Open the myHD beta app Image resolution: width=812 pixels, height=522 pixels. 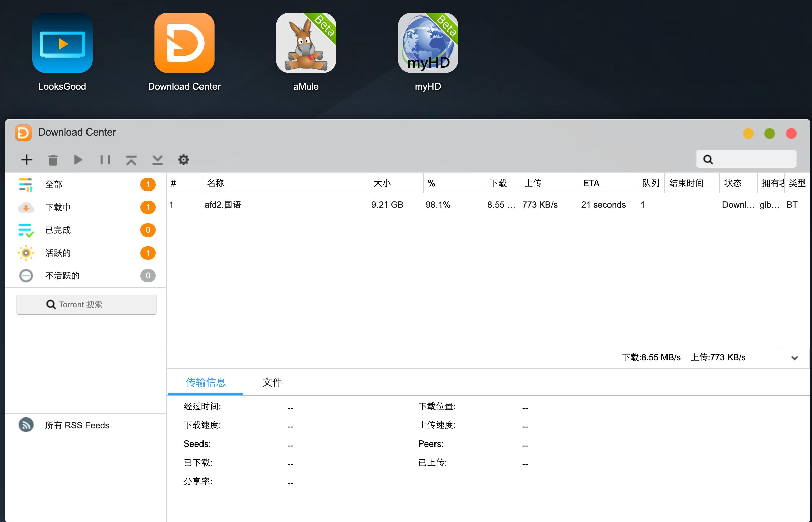(428, 43)
